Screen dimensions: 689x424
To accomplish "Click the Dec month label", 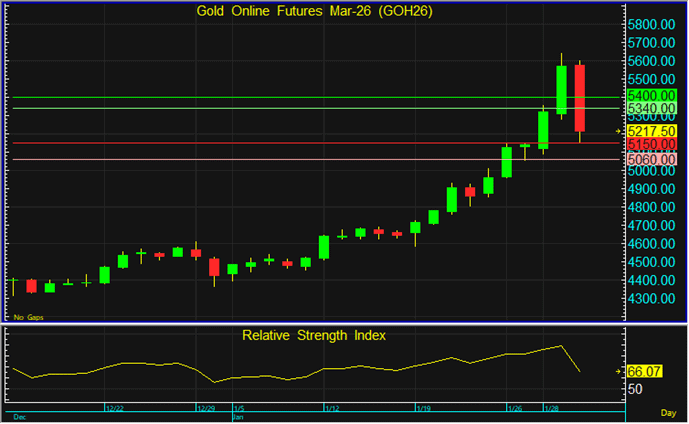I will [x=18, y=417].
